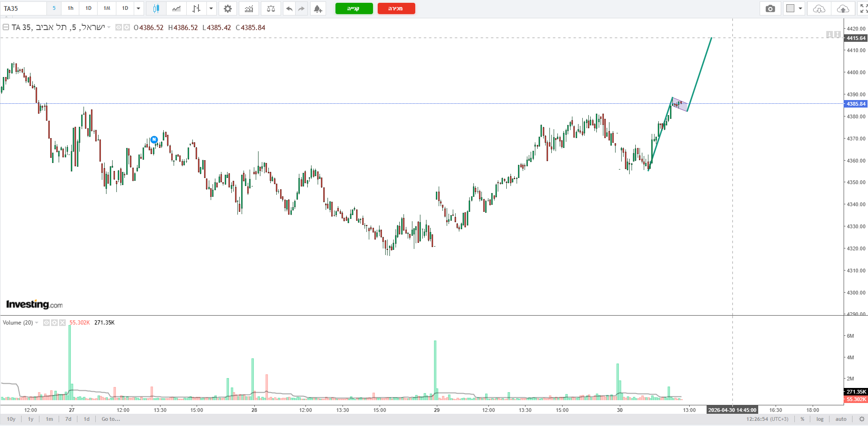Open the chart layout square dropdown
Image resolution: width=868 pixels, height=426 pixels.
pos(794,8)
